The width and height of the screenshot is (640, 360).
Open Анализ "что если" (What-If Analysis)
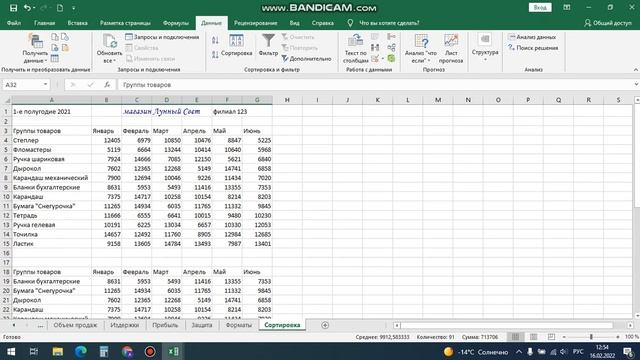tap(421, 49)
